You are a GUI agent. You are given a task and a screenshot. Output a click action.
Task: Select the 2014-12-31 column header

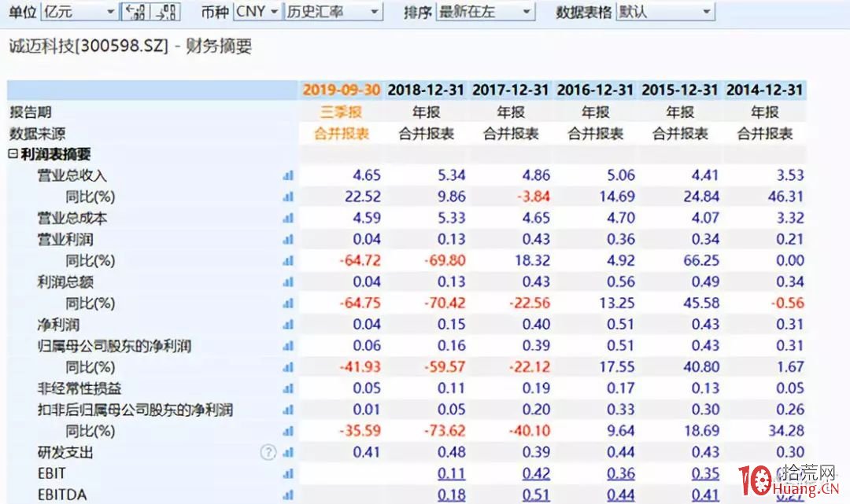[x=764, y=90]
